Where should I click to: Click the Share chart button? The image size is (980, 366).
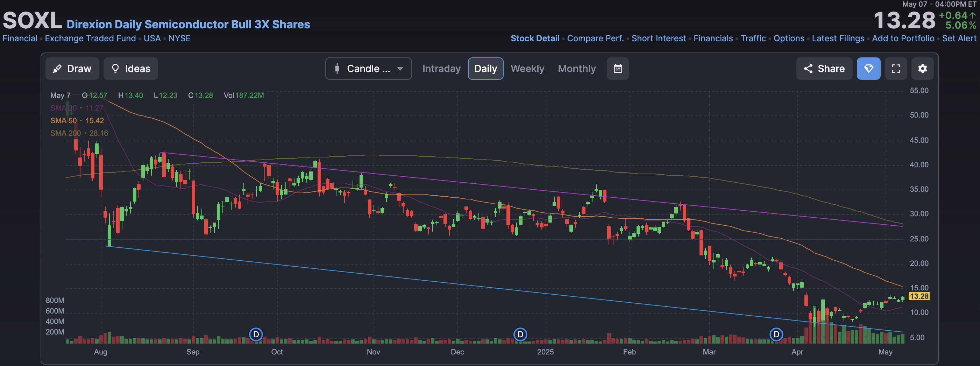824,69
